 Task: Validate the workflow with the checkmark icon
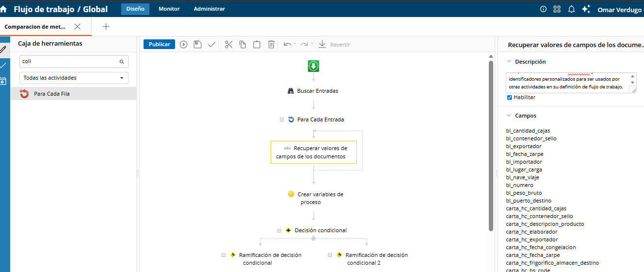pyautogui.click(x=211, y=44)
